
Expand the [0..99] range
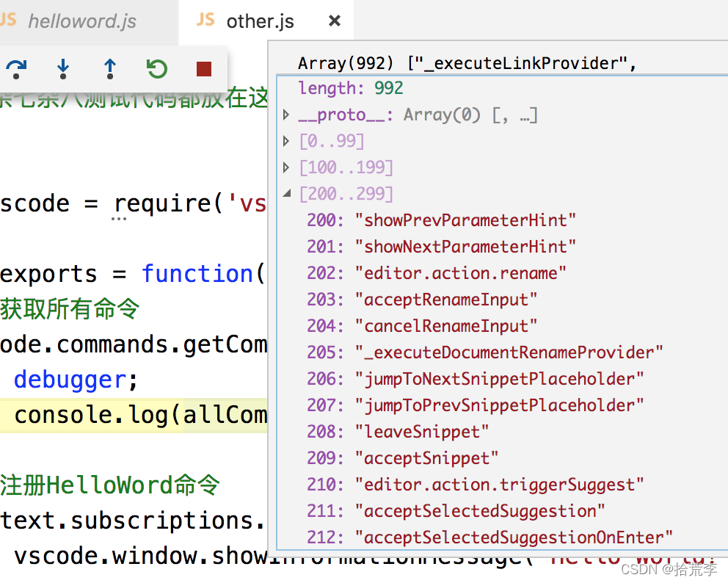(286, 141)
